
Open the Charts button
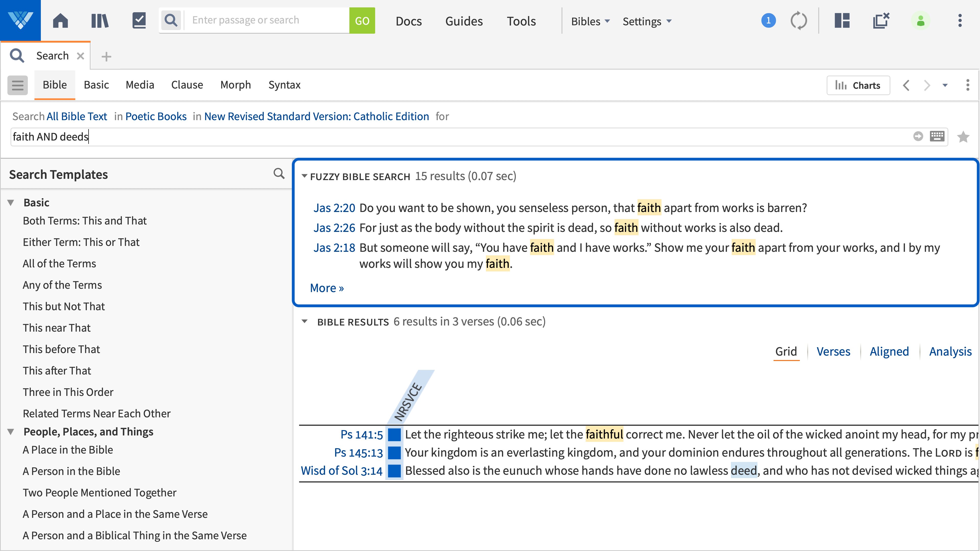[858, 85]
